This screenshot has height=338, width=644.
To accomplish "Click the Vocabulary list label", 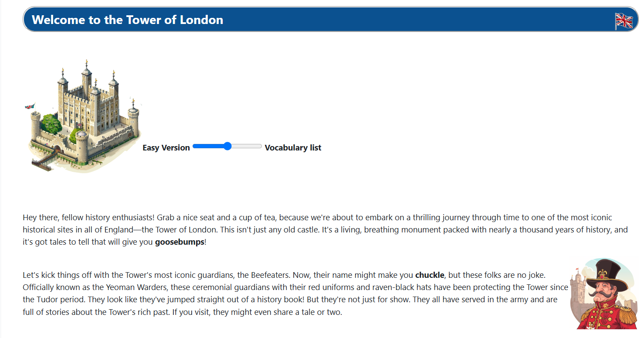I will 293,148.
